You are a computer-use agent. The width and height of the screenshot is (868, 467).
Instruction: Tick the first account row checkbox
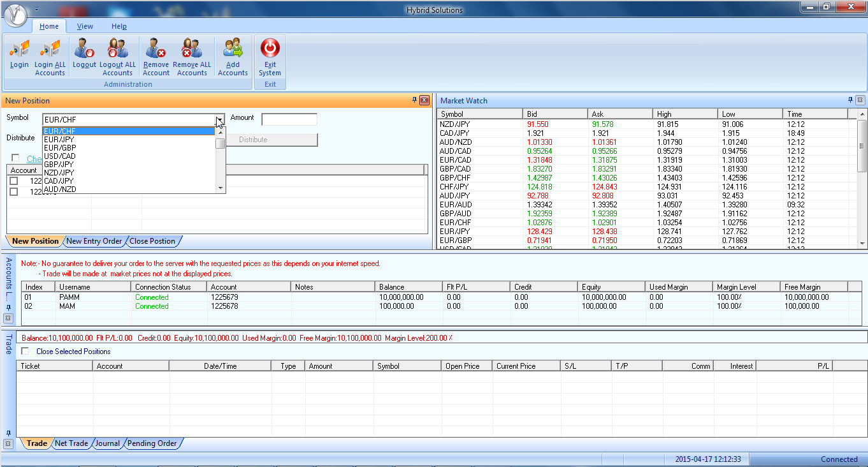tap(13, 181)
